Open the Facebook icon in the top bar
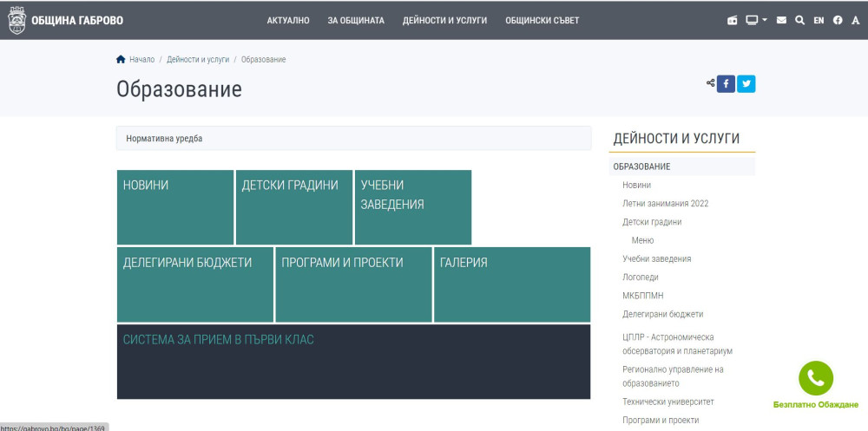 pyautogui.click(x=838, y=20)
